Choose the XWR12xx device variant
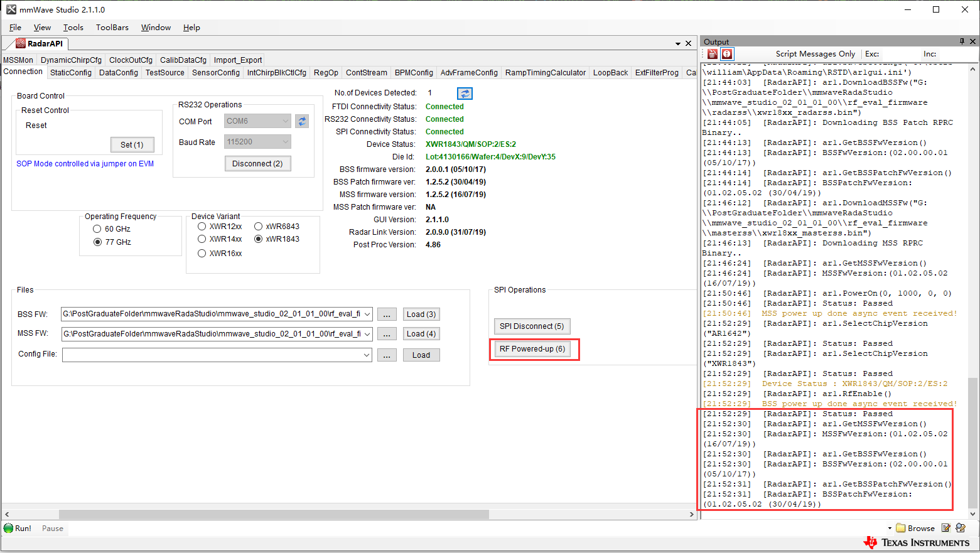Screen dimensions: 980x553 click(202, 227)
